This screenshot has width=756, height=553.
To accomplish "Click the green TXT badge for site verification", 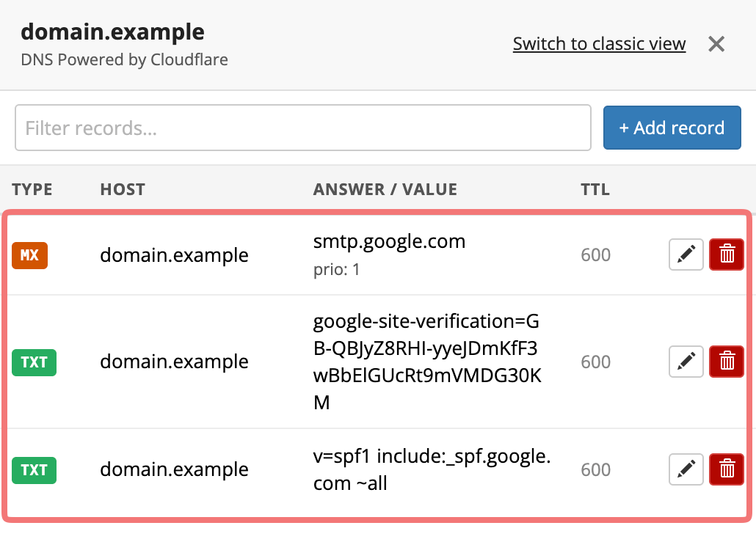I will [34, 362].
